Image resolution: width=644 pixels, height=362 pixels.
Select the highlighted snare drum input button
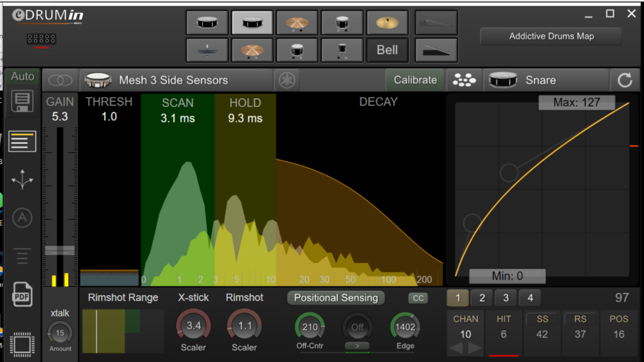[x=252, y=23]
